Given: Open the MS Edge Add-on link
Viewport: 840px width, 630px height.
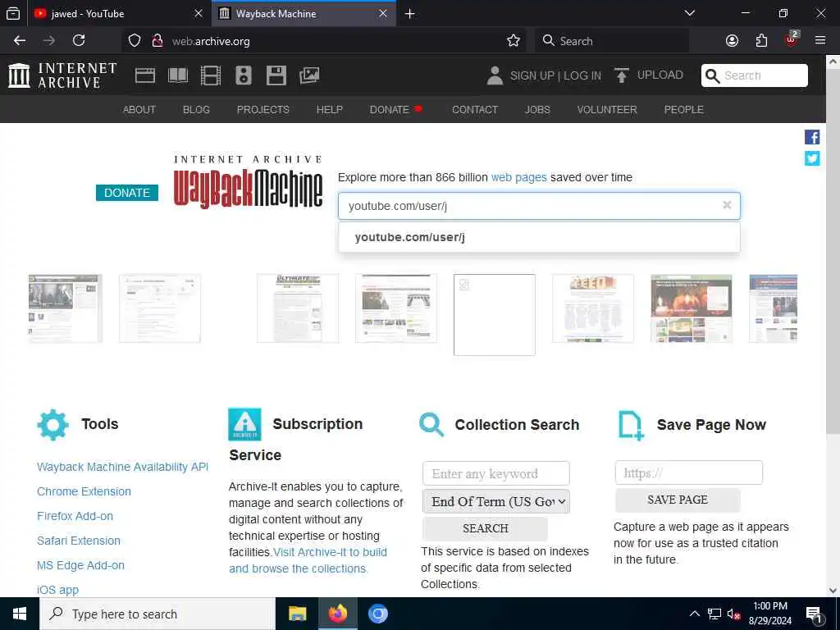Looking at the screenshot, I should [81, 566].
